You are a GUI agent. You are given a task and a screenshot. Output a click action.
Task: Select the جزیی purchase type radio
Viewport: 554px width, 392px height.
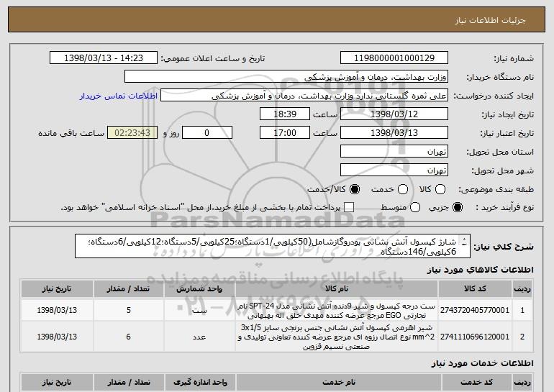coord(457,207)
